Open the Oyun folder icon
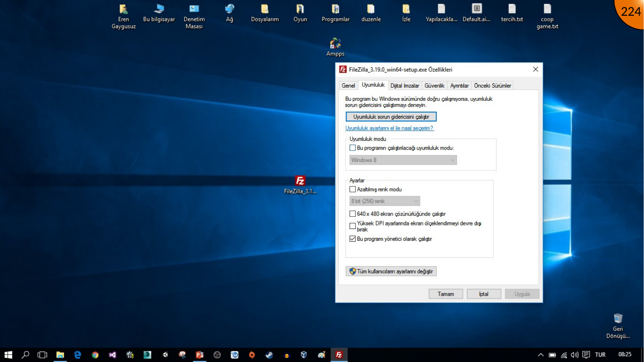644x362 pixels. [300, 13]
